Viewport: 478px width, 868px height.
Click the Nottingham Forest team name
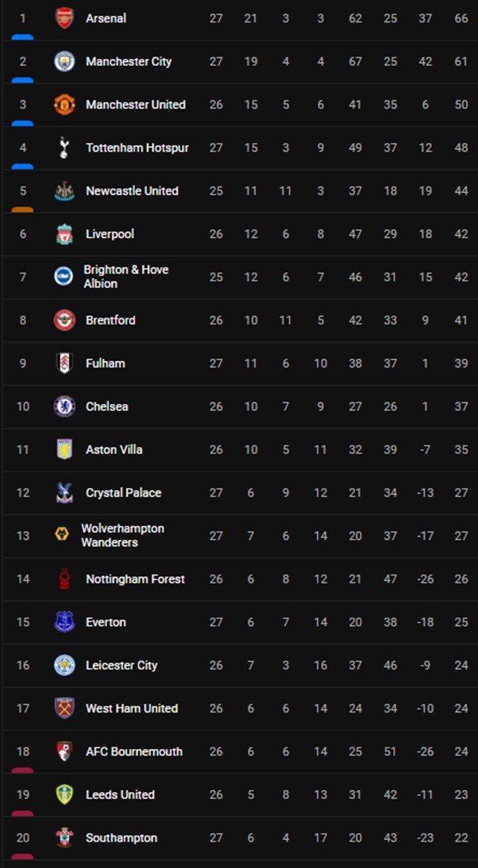(x=135, y=579)
